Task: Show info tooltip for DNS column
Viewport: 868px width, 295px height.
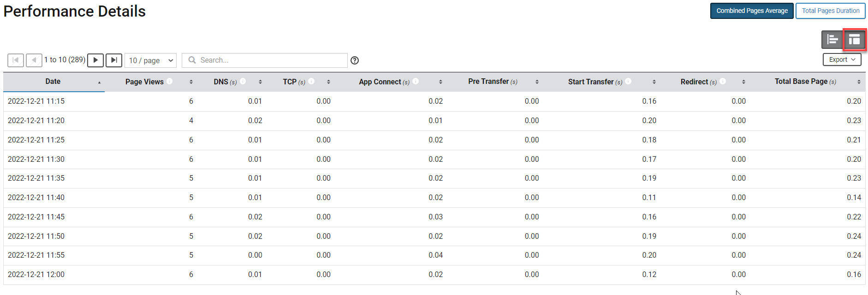Action: [243, 81]
